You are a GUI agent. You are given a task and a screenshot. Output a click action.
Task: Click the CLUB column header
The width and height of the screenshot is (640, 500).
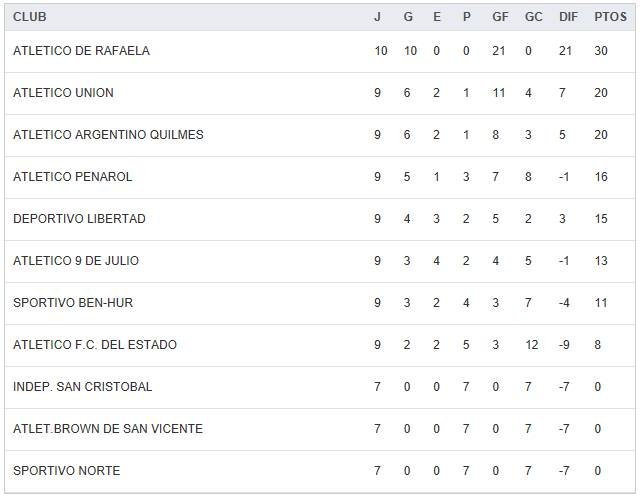[x=30, y=17]
